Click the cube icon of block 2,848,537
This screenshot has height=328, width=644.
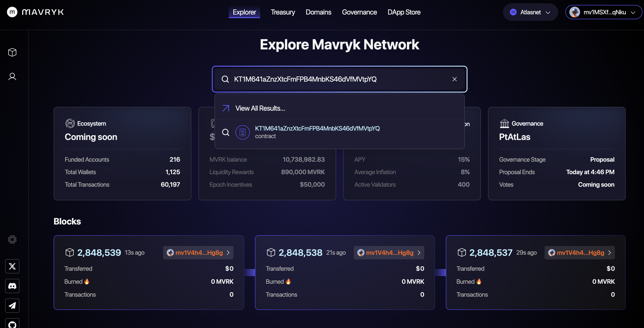click(x=462, y=252)
